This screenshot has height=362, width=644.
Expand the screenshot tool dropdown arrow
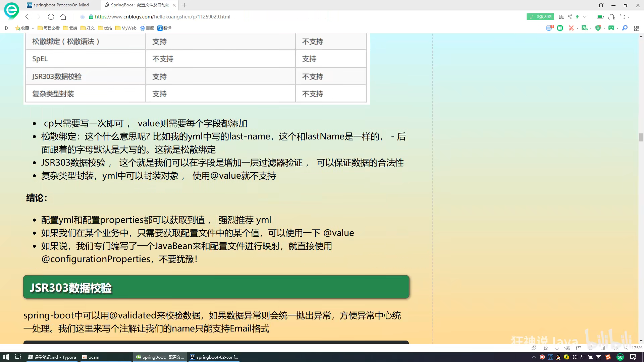[x=577, y=28]
